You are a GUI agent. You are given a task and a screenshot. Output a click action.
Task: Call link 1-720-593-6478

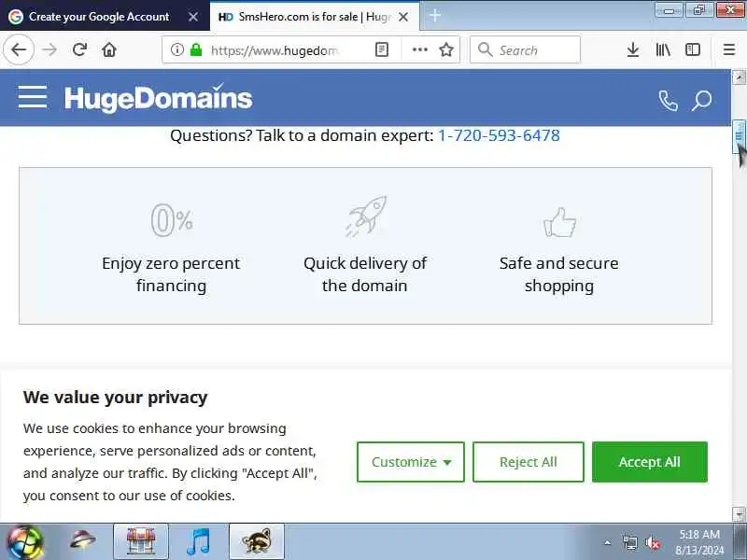499,135
